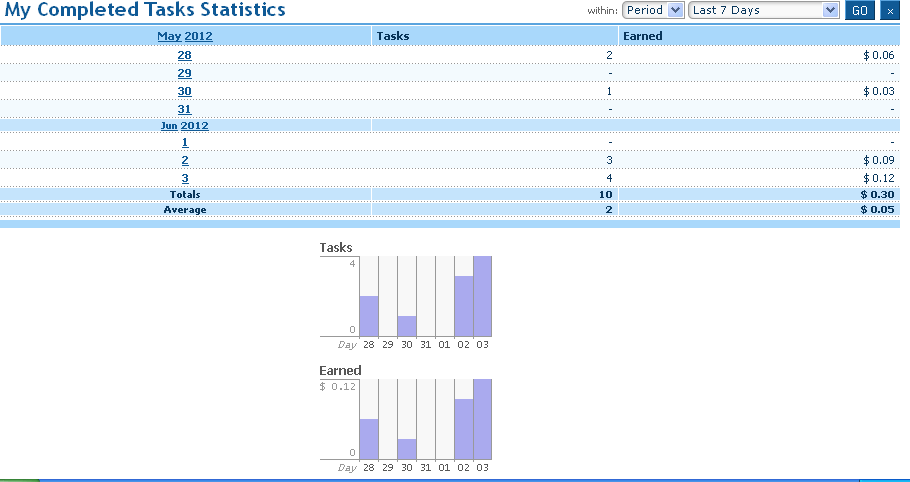Open the June day 3 link

[x=185, y=178]
